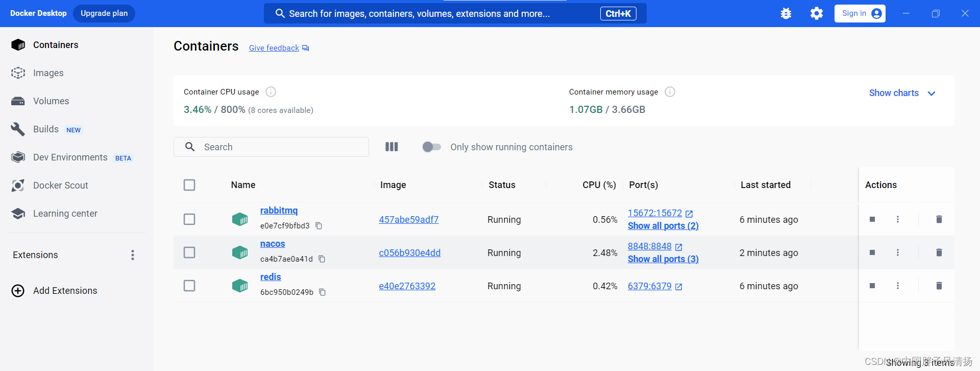
Task: Stop the redis container
Action: (x=872, y=286)
